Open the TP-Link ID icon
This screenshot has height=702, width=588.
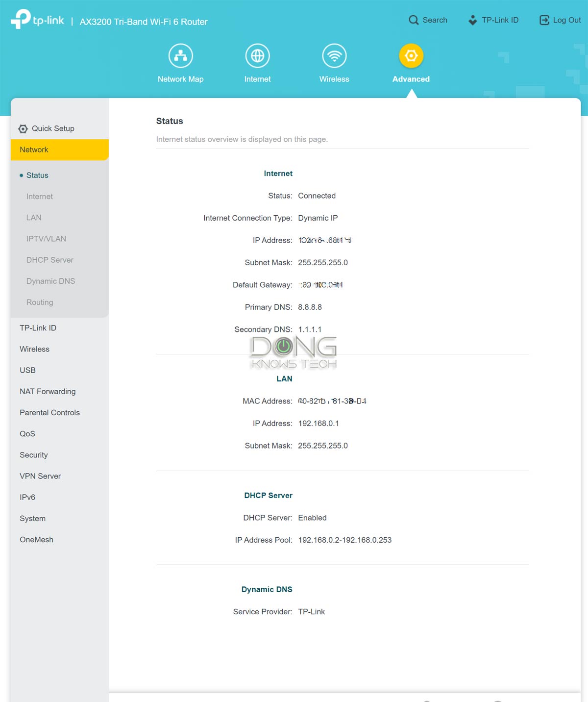click(x=472, y=20)
